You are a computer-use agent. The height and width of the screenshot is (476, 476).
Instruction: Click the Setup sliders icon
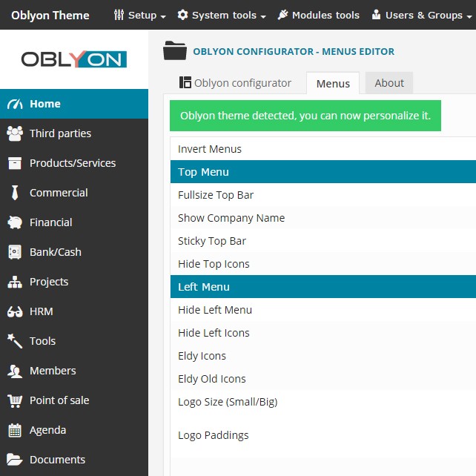(x=119, y=15)
